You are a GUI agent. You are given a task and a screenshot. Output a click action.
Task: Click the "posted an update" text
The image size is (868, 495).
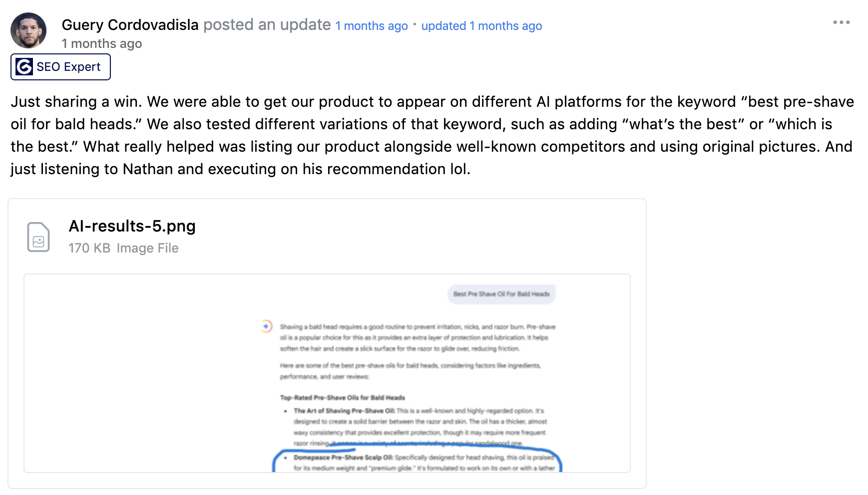coord(267,24)
